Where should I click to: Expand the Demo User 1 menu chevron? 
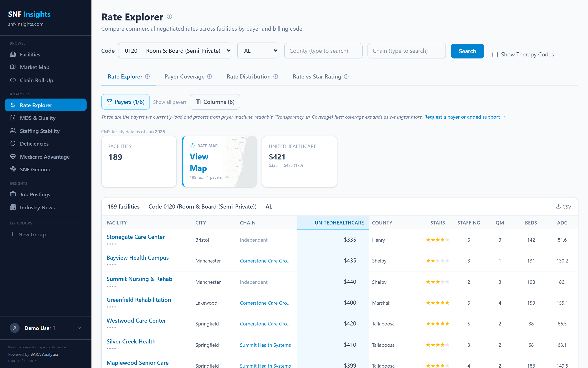tap(79, 328)
